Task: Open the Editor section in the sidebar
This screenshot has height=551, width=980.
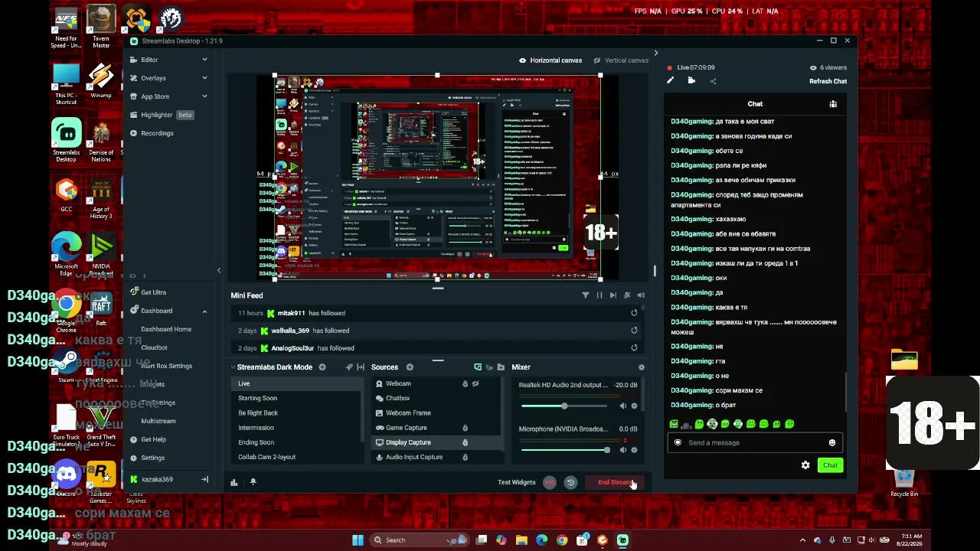Action: [149, 60]
